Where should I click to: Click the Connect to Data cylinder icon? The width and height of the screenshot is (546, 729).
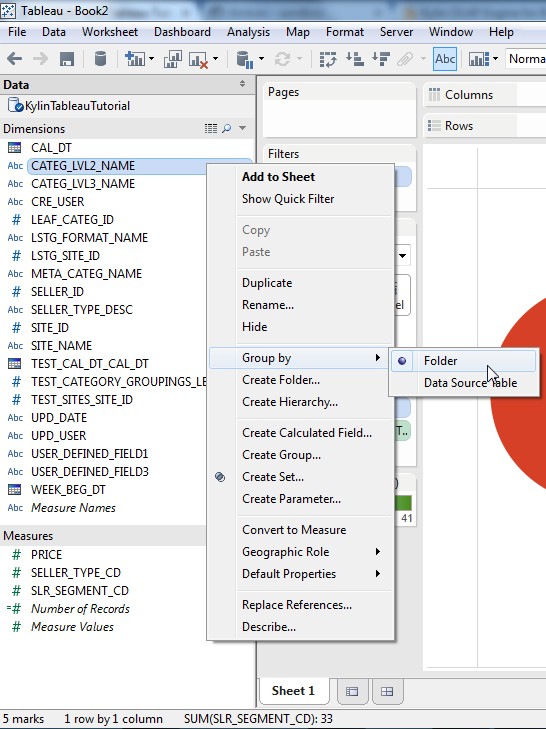click(x=100, y=59)
